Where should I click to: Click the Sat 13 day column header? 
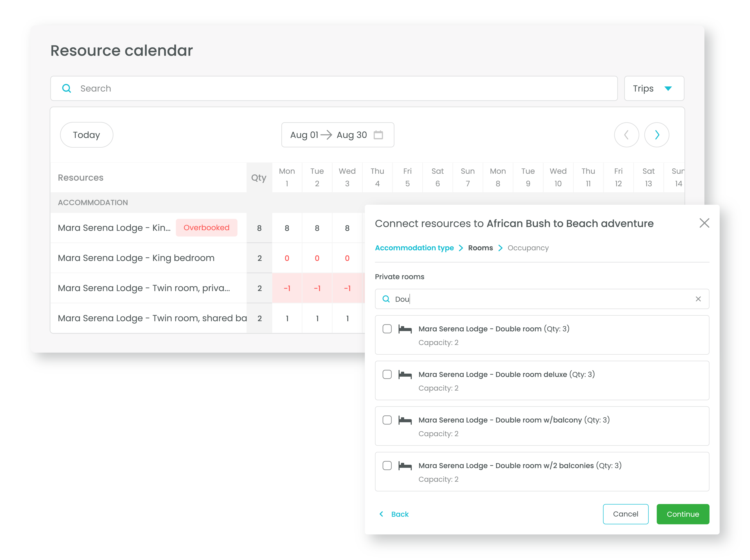648,178
